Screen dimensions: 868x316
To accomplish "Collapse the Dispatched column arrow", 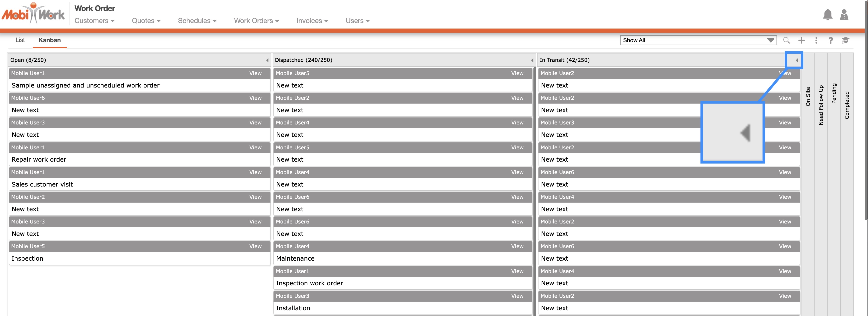I will pyautogui.click(x=532, y=60).
